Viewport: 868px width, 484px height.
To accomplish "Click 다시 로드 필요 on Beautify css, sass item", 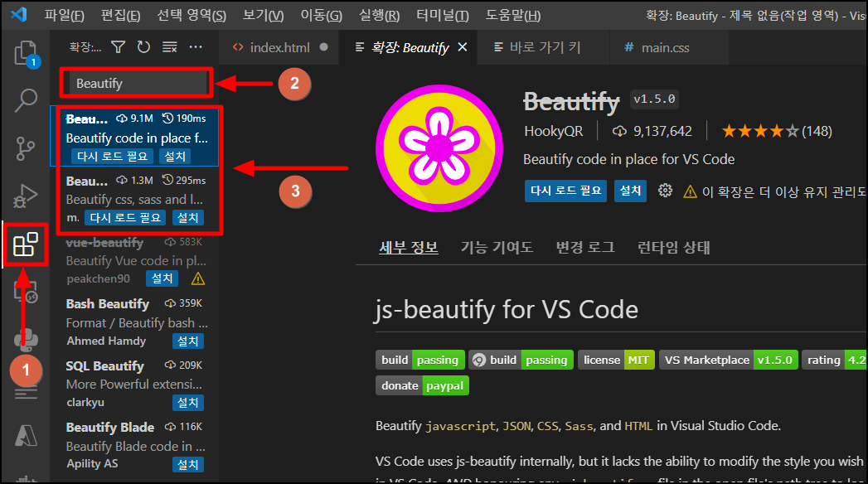I will coord(126,218).
